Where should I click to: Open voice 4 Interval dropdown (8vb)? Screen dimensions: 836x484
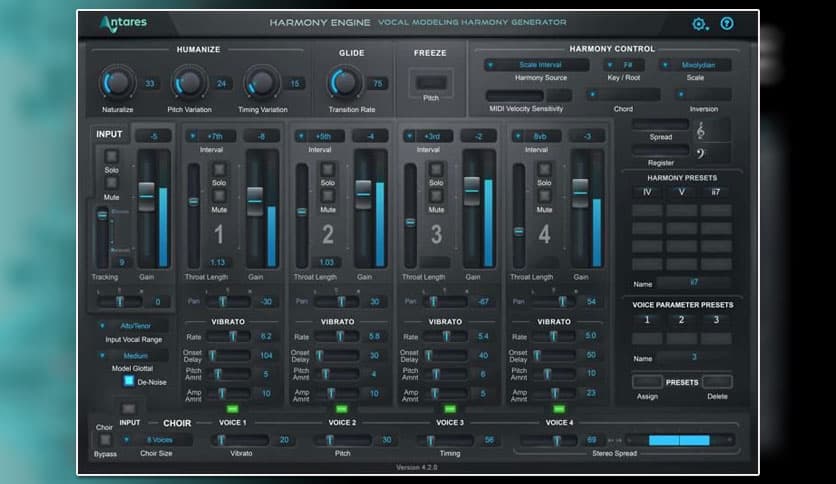(536, 136)
